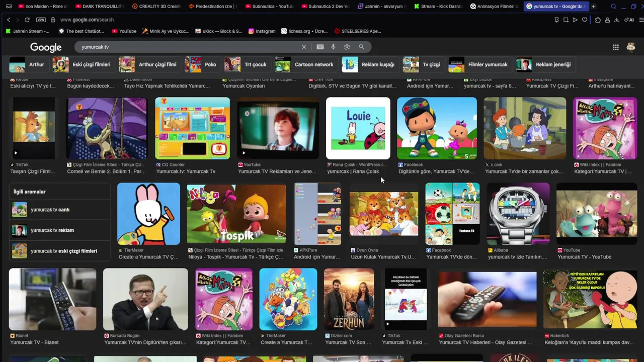The width and height of the screenshot is (644, 362).
Task: Switch to the Animasyon Filmleri tab
Action: point(494,7)
